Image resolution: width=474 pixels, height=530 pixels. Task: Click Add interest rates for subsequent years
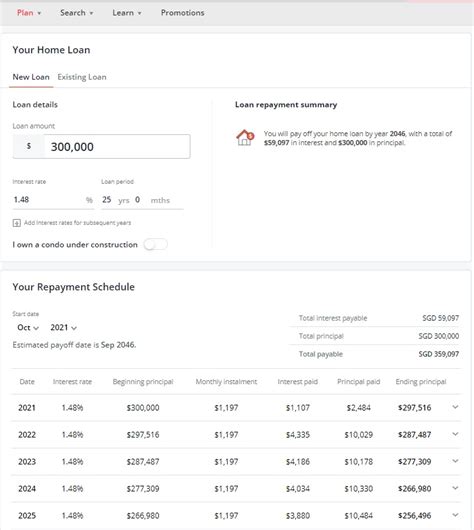click(x=77, y=223)
